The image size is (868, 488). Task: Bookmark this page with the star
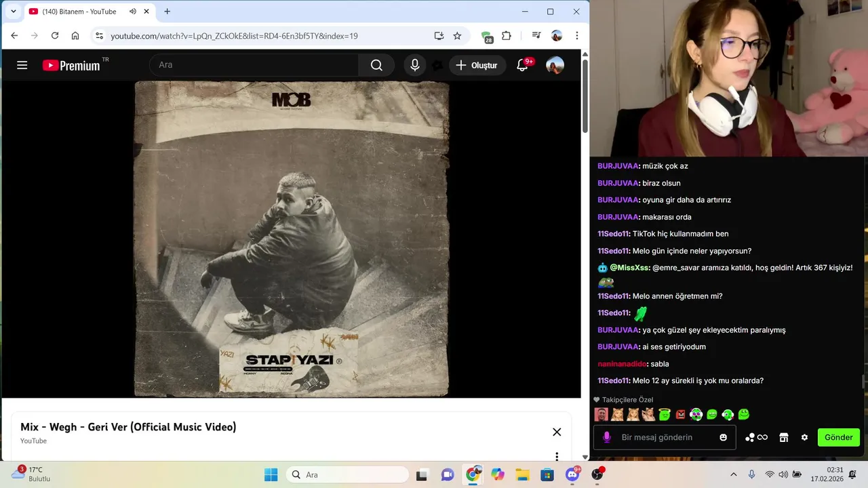[x=457, y=36]
